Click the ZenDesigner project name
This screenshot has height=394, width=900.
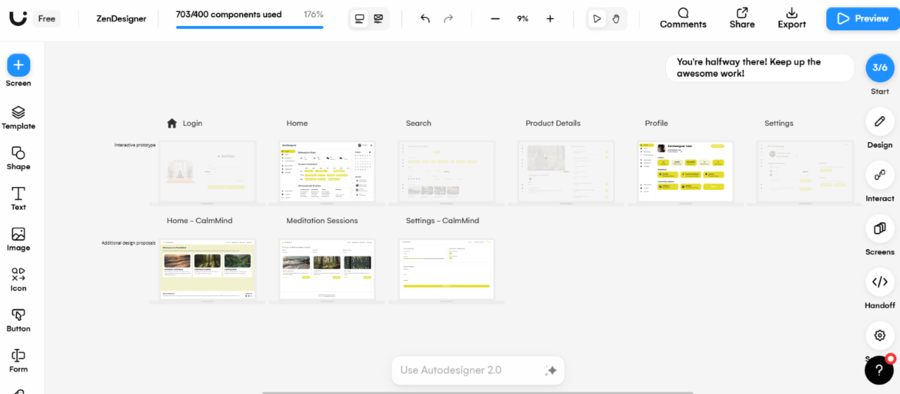point(121,18)
